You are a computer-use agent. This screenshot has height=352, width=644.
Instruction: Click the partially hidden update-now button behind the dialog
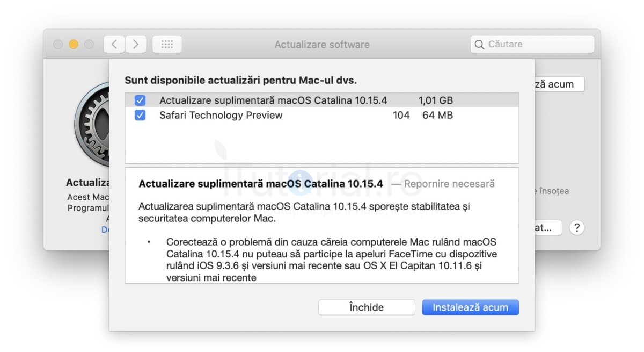point(559,84)
